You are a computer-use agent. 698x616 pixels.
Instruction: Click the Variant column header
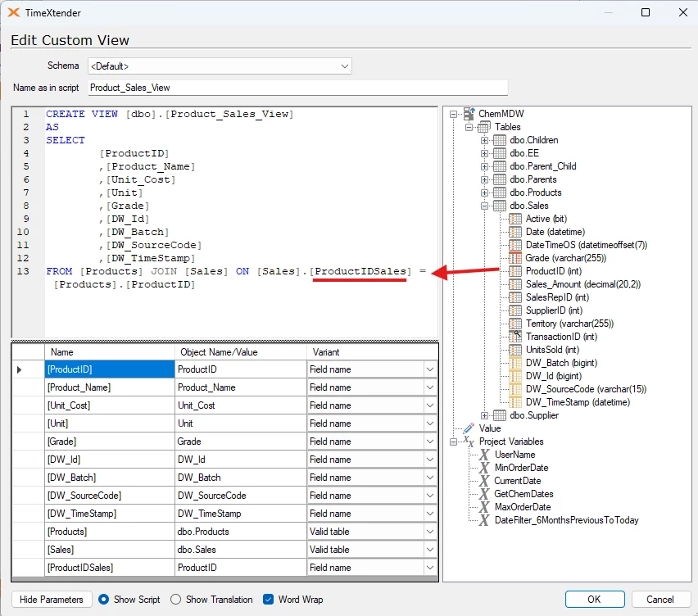point(372,352)
